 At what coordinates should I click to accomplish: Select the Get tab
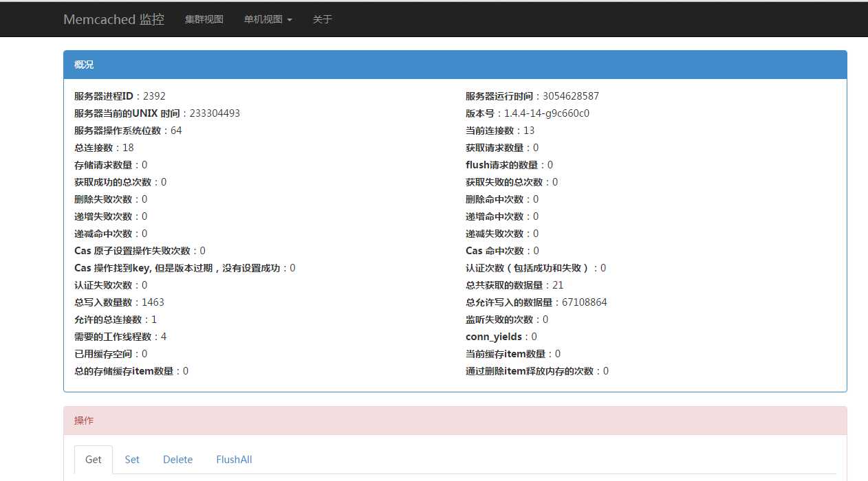click(x=94, y=460)
